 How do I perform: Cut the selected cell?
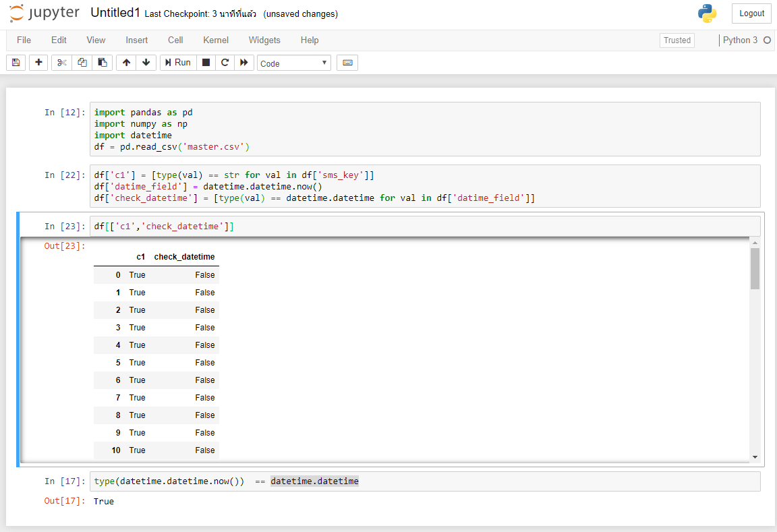pyautogui.click(x=60, y=62)
